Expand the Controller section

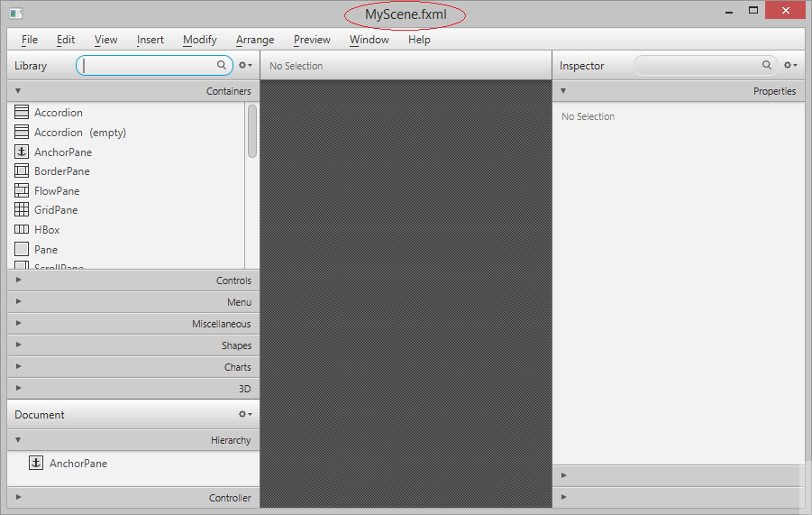133,497
